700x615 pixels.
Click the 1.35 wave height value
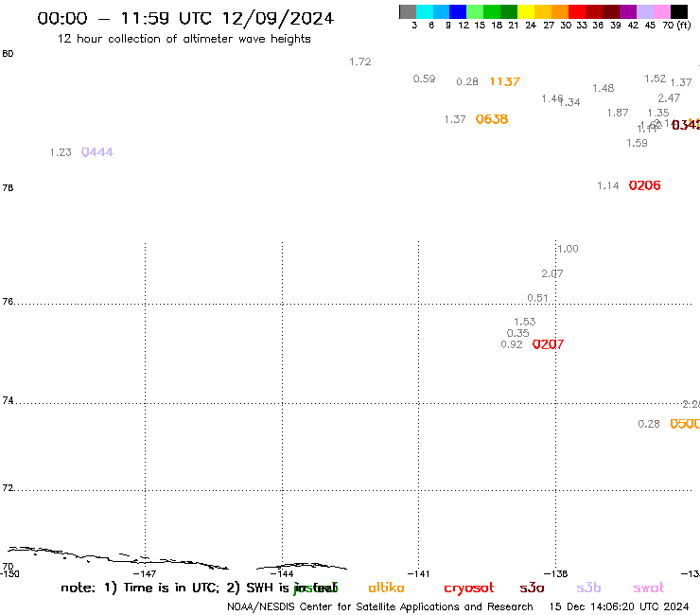pos(658,113)
